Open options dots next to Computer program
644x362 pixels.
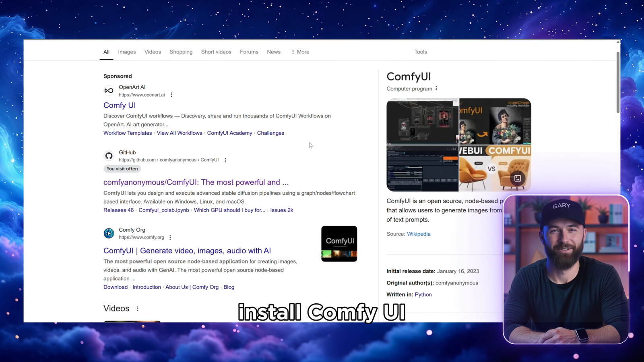coord(436,88)
